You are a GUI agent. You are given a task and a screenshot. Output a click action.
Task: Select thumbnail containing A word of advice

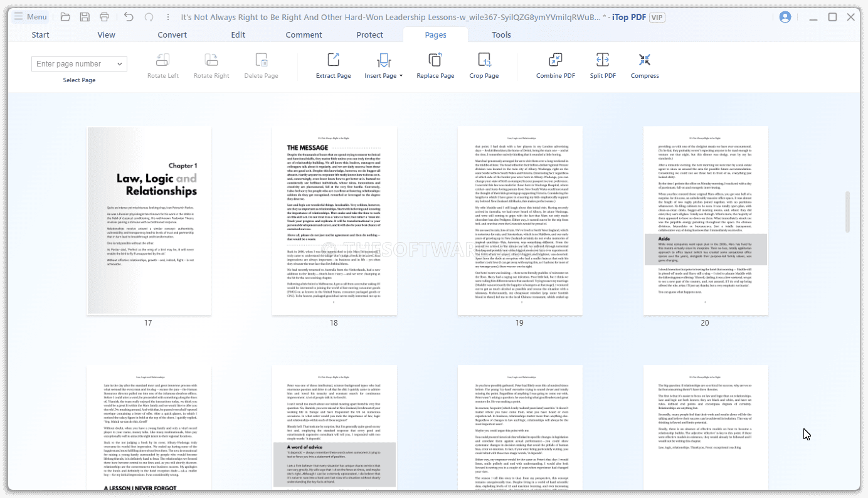(334, 428)
